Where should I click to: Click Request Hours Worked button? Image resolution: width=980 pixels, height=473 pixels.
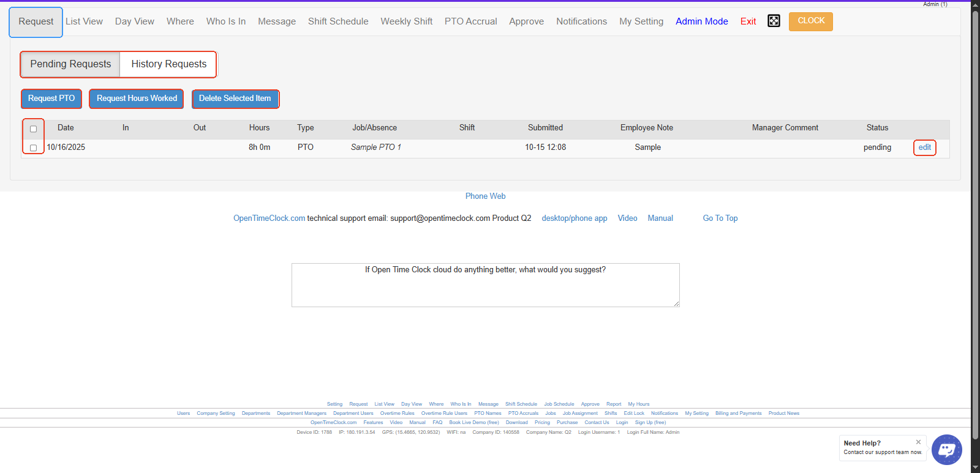(137, 99)
